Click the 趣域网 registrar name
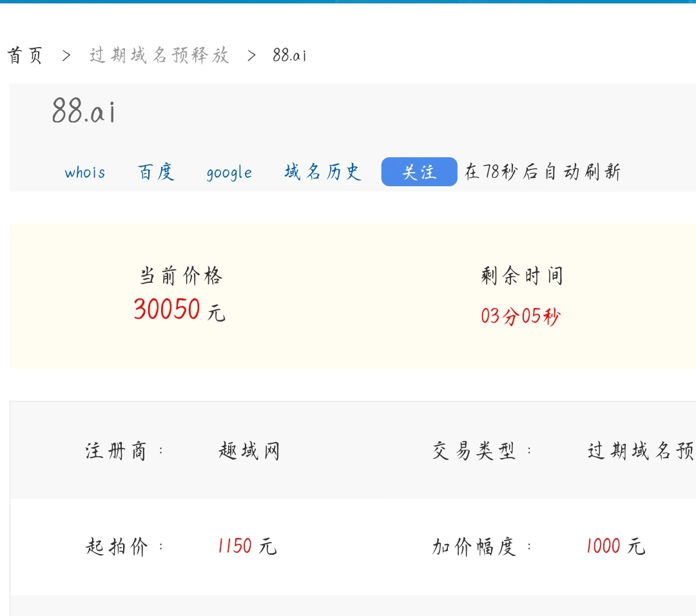Image resolution: width=696 pixels, height=616 pixels. point(249,451)
